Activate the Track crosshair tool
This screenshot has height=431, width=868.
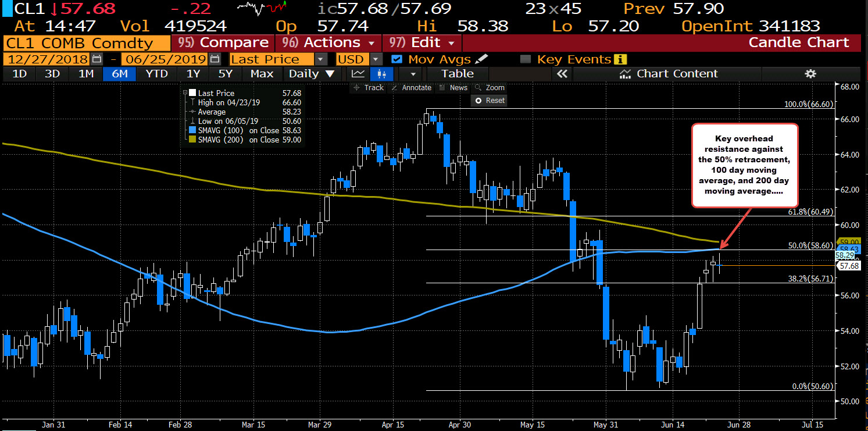369,87
